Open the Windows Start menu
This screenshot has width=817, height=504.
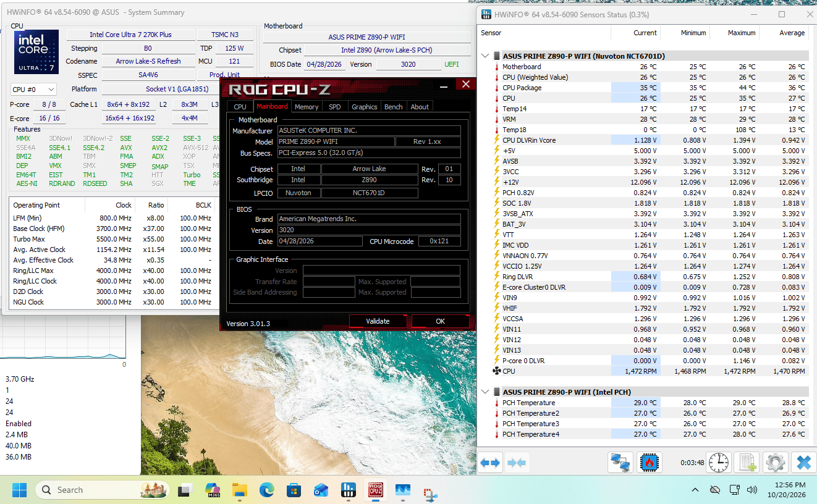(x=19, y=490)
